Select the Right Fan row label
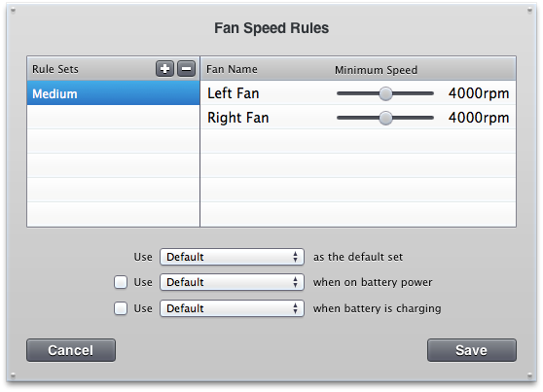This screenshot has height=392, width=543. (x=237, y=118)
